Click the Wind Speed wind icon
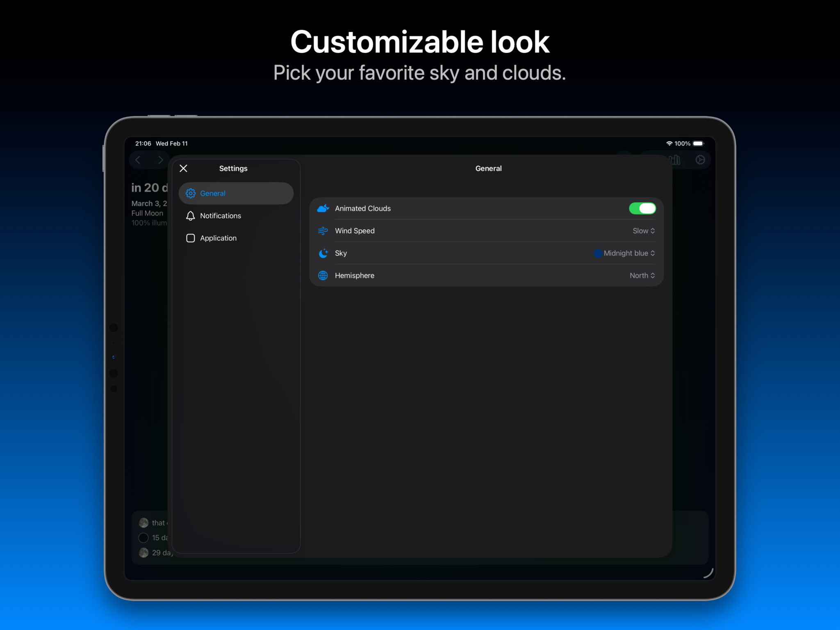 point(323,231)
